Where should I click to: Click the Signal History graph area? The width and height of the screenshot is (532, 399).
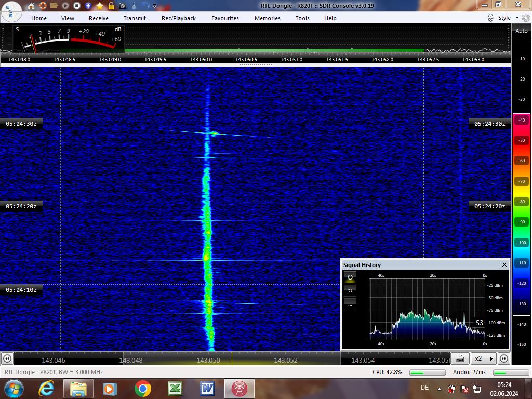(427, 309)
